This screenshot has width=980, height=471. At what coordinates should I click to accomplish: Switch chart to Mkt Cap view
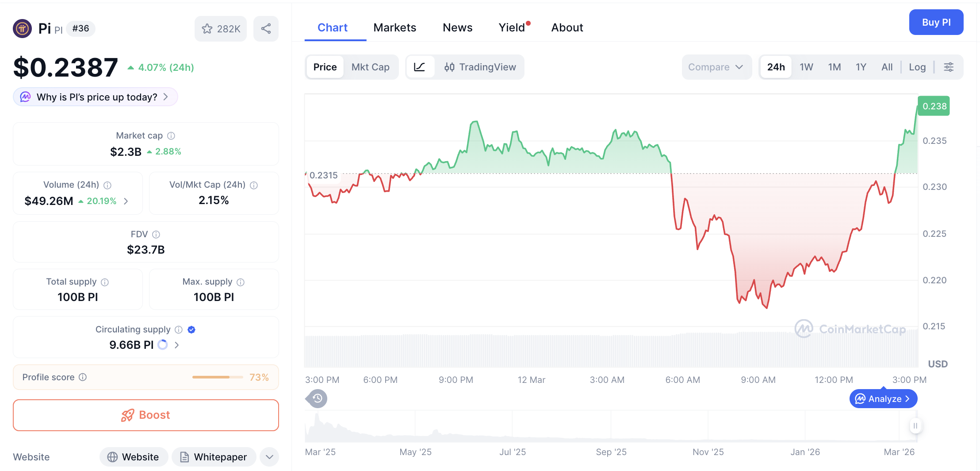[x=371, y=67]
